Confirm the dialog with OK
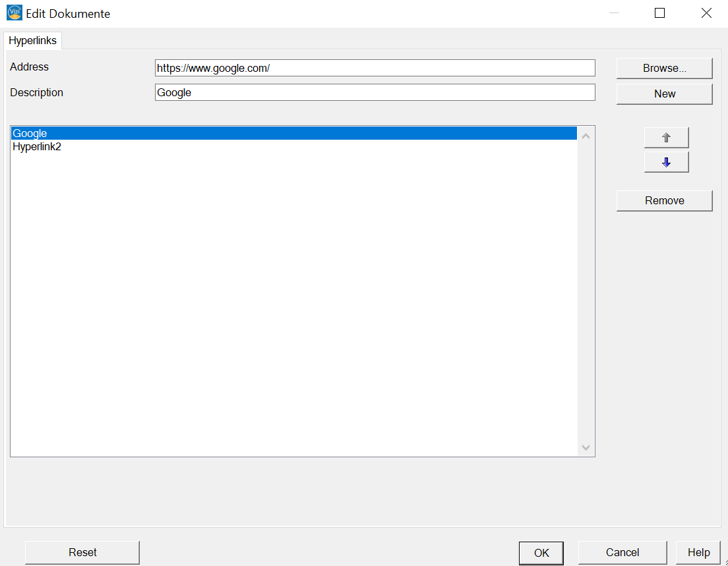 coord(541,553)
